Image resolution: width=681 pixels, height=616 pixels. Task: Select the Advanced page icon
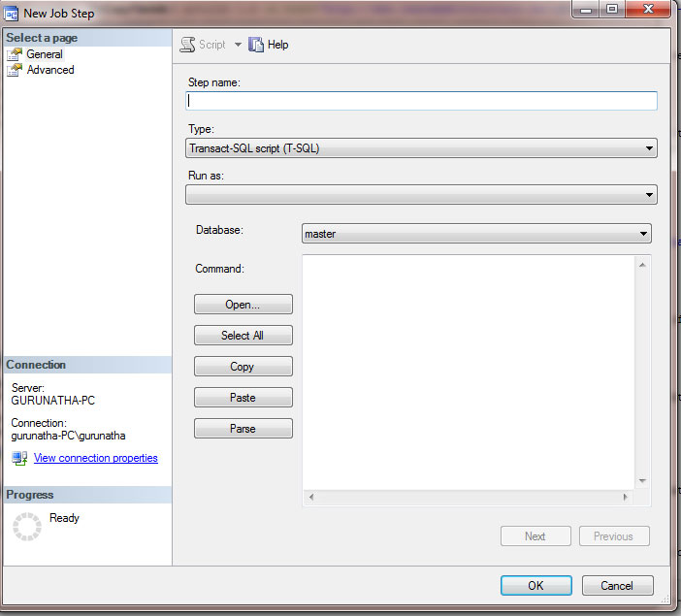[15, 70]
